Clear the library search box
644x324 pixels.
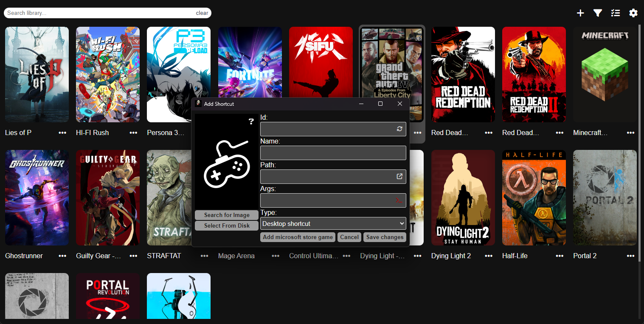click(x=202, y=13)
